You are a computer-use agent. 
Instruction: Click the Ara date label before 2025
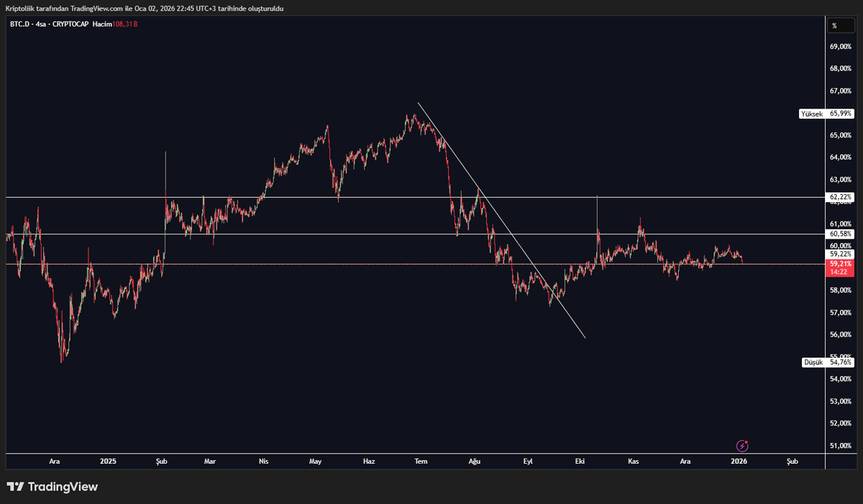tap(54, 461)
